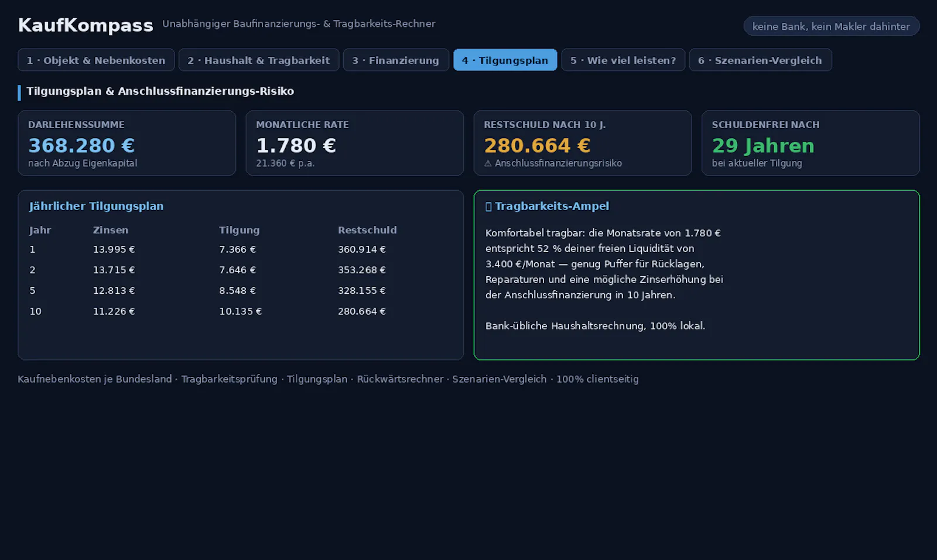Click the Tilgung cell 7.366 €
Image resolution: width=937 pixels, height=560 pixels.
point(237,249)
